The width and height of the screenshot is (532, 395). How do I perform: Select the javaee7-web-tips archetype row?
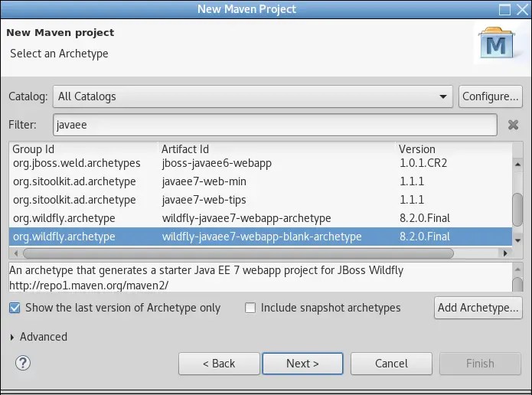(x=260, y=200)
